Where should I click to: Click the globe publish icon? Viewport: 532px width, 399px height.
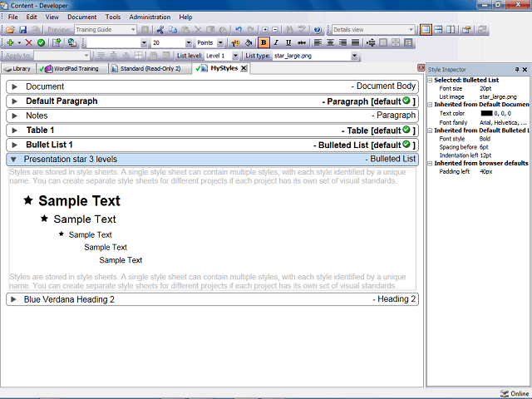(72, 42)
